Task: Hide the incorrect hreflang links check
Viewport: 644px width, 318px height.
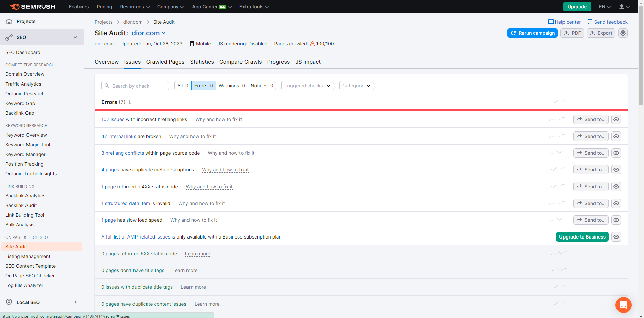Action: tap(616, 119)
